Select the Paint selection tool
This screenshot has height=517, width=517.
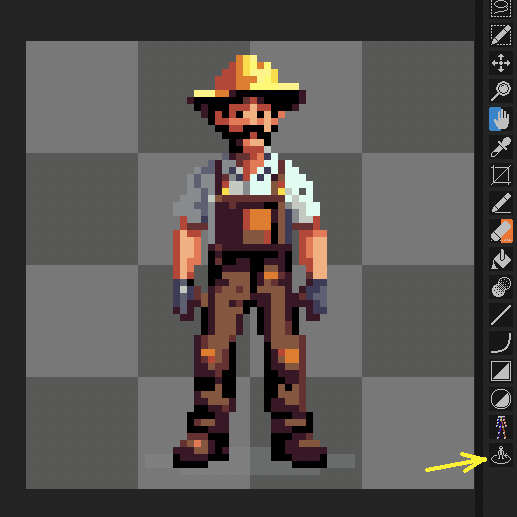[x=501, y=35]
